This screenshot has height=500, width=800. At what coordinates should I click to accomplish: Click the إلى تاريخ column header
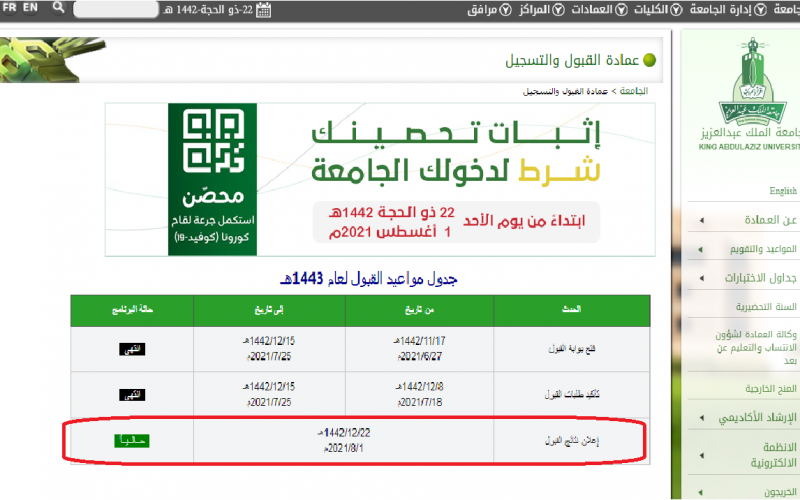coord(269,310)
